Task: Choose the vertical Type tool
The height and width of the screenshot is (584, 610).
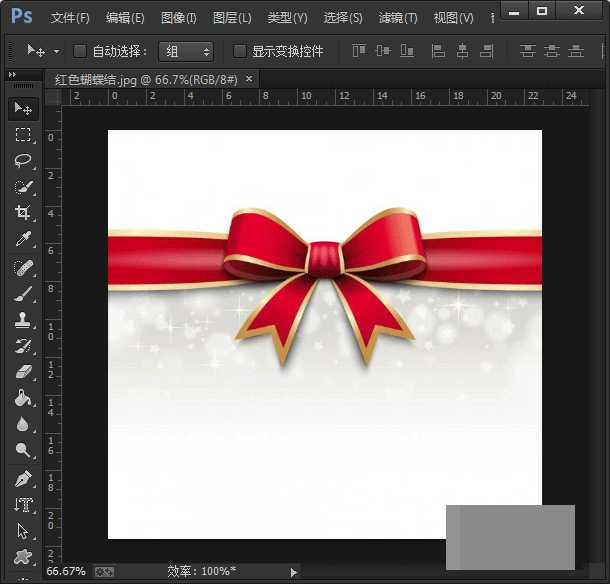Action: (22, 505)
